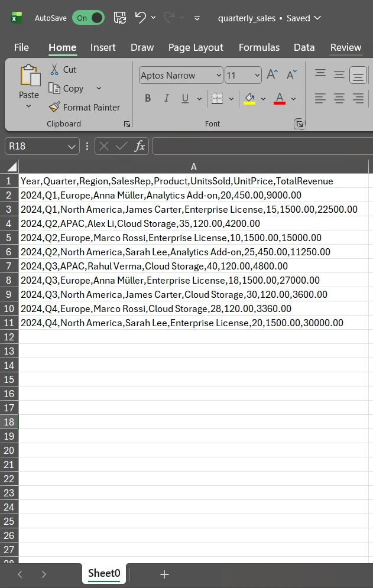373x588 pixels.
Task: Select cell A5 with Marco Rossi data
Action: click(x=171, y=238)
